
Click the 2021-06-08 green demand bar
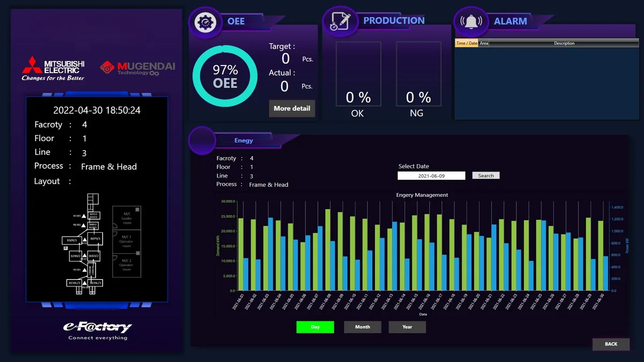(x=327, y=250)
